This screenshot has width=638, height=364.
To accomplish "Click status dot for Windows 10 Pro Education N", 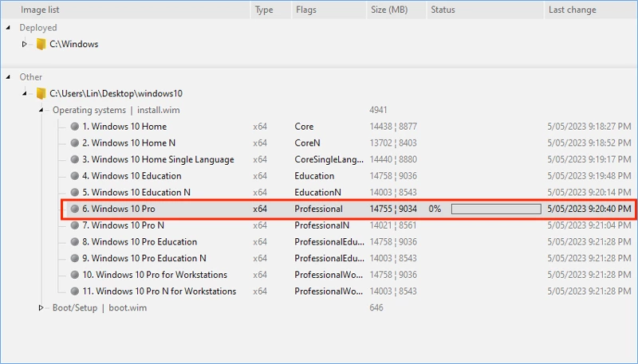I will point(74,258).
